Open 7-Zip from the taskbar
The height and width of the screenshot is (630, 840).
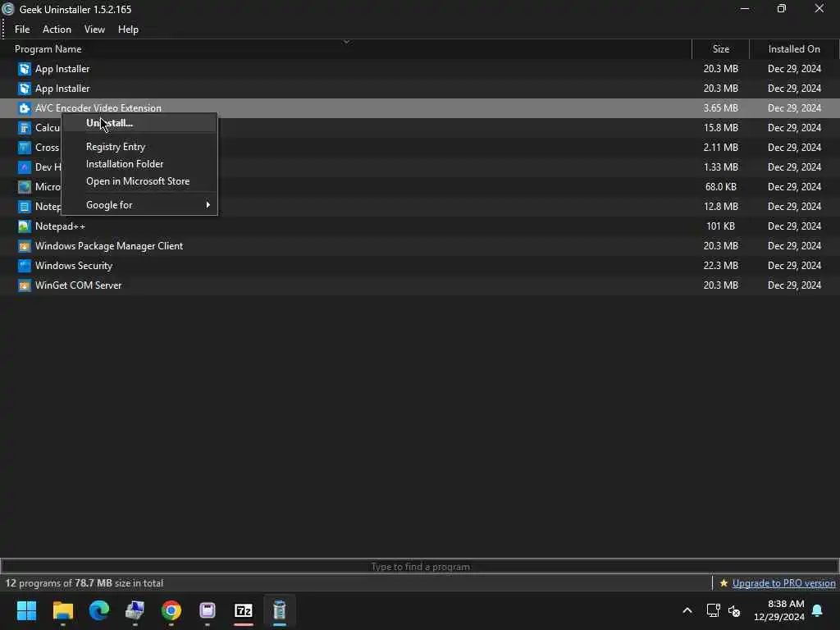244,610
